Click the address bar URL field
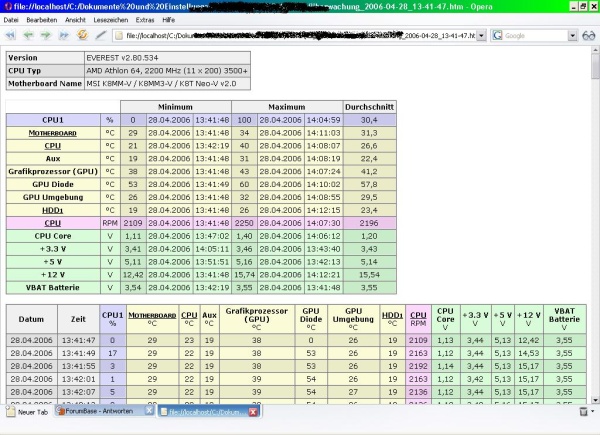This screenshot has height=435, width=600. point(295,36)
